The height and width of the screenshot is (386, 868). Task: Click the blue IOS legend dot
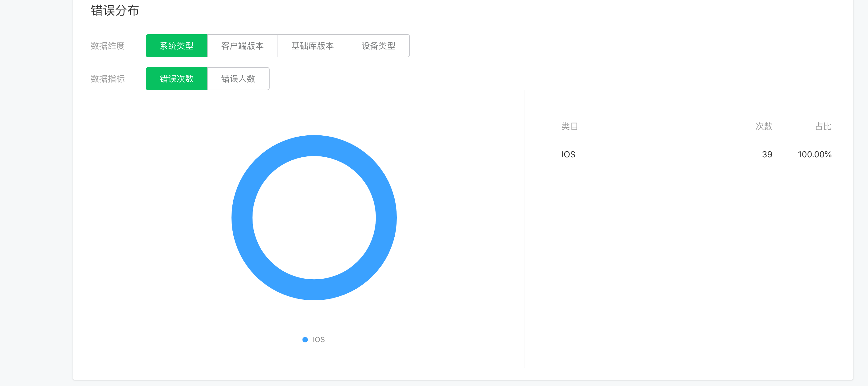click(305, 340)
